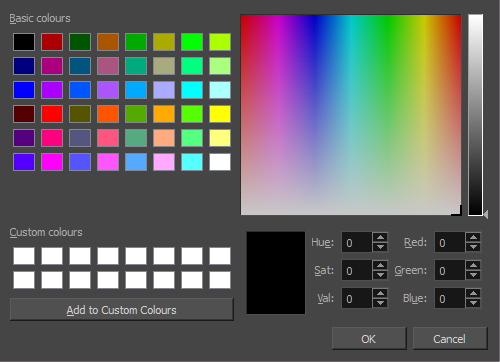500x362 pixels.
Task: Click the brightness slider triangle handle
Action: [x=486, y=214]
